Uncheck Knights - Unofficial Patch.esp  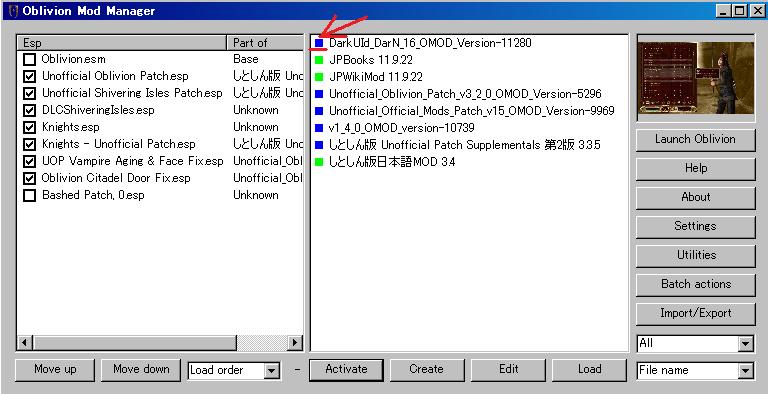29,145
